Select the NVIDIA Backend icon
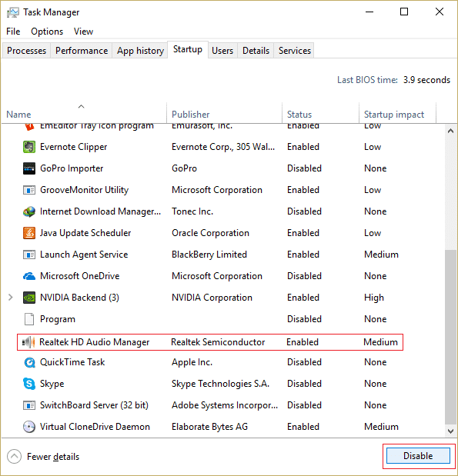The image size is (458, 476). tap(29, 298)
